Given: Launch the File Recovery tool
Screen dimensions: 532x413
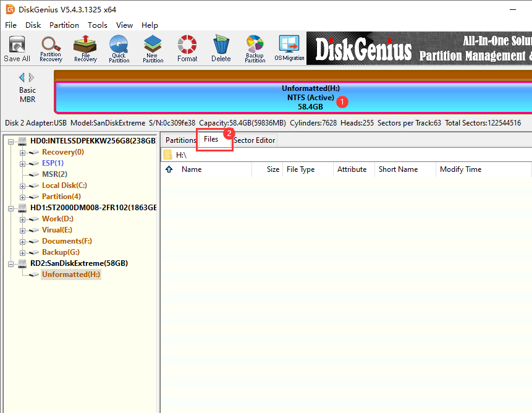Looking at the screenshot, I should click(x=85, y=48).
